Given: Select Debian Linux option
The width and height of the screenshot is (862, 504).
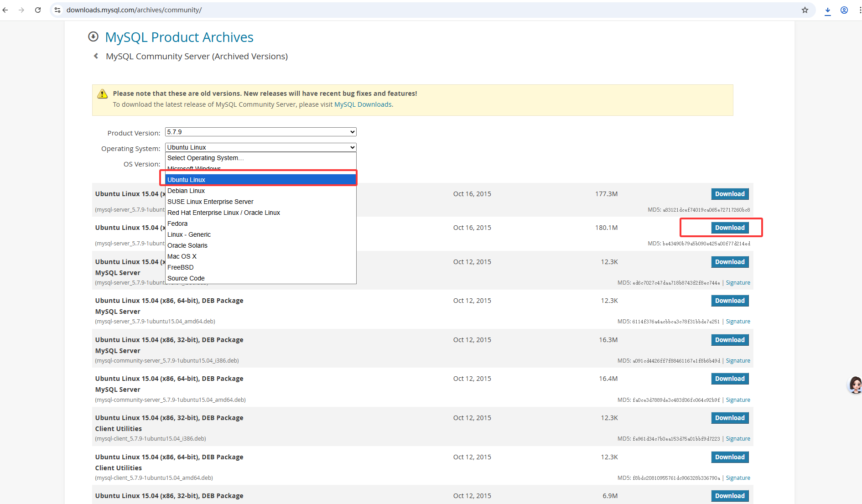Looking at the screenshot, I should tap(261, 191).
